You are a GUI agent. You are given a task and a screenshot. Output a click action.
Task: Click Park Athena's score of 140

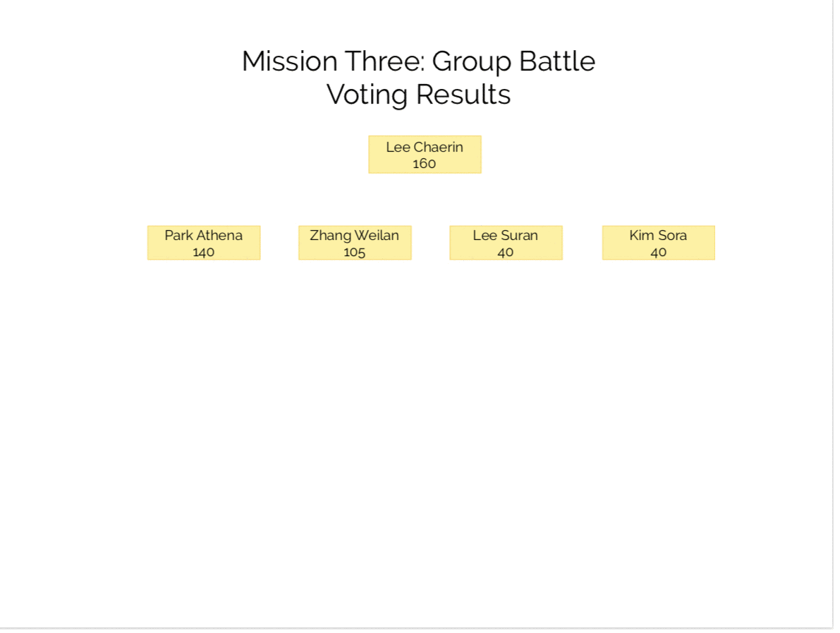coord(203,252)
